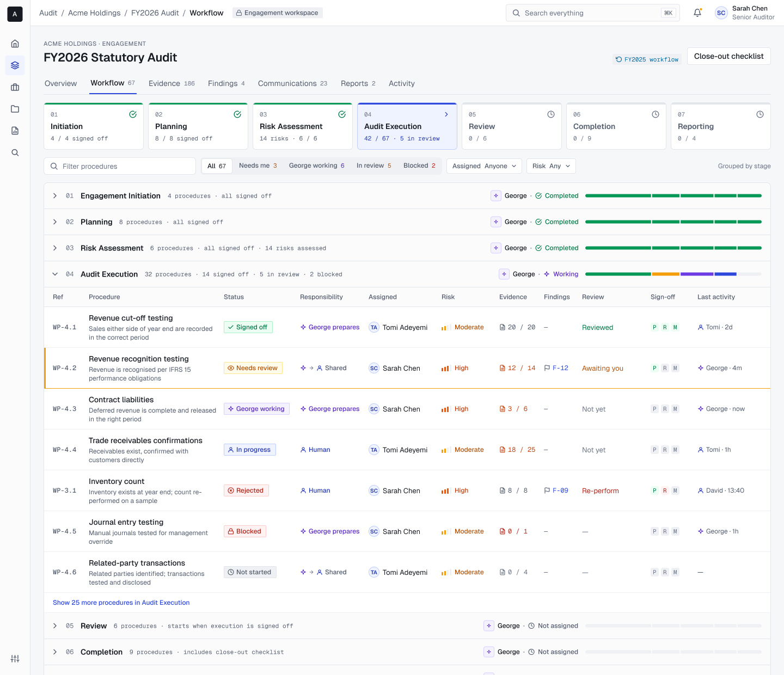Viewport: 784px width, 675px height.
Task: Click the magnifier icon in sidebar
Action: (15, 152)
